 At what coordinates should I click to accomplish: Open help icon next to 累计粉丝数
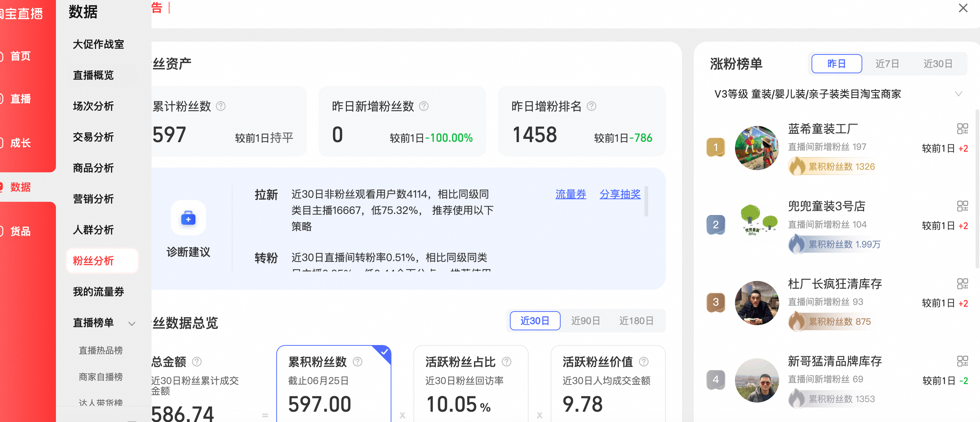pos(221,106)
